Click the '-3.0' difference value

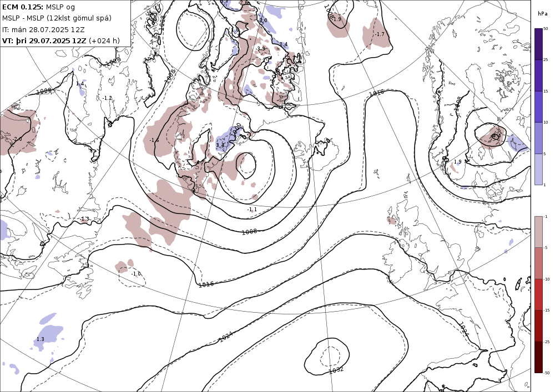[263, 21]
